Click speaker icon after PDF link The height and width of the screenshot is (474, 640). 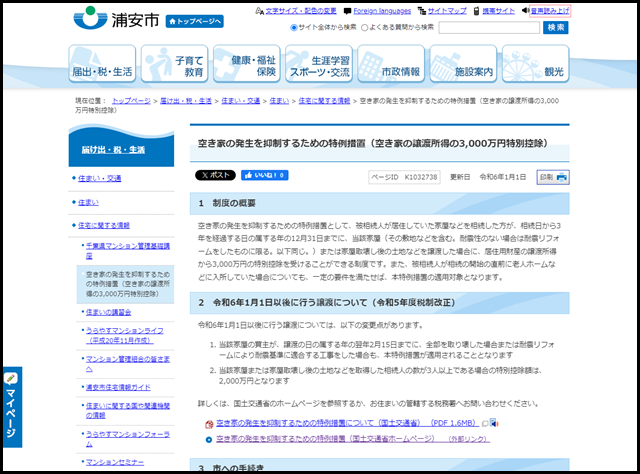click(494, 423)
